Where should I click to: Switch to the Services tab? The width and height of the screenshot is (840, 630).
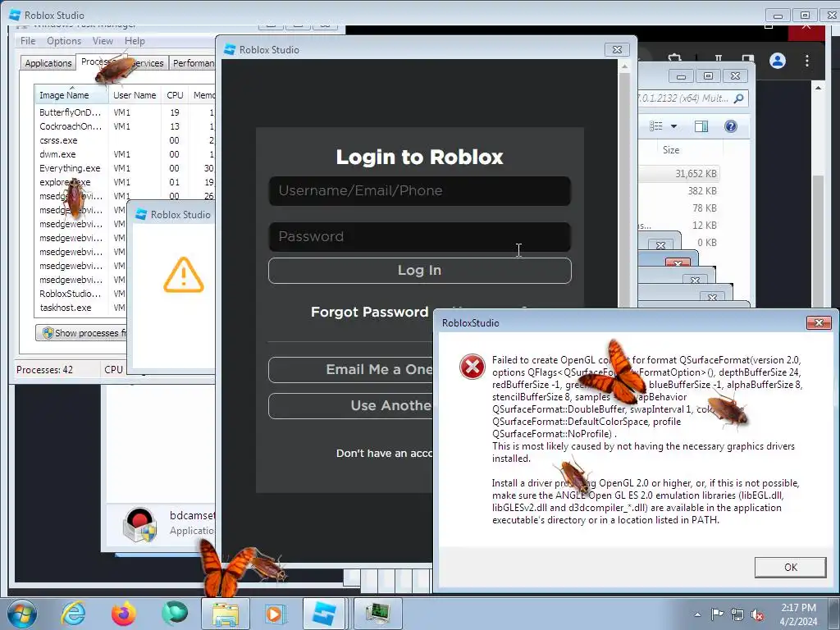click(x=148, y=63)
